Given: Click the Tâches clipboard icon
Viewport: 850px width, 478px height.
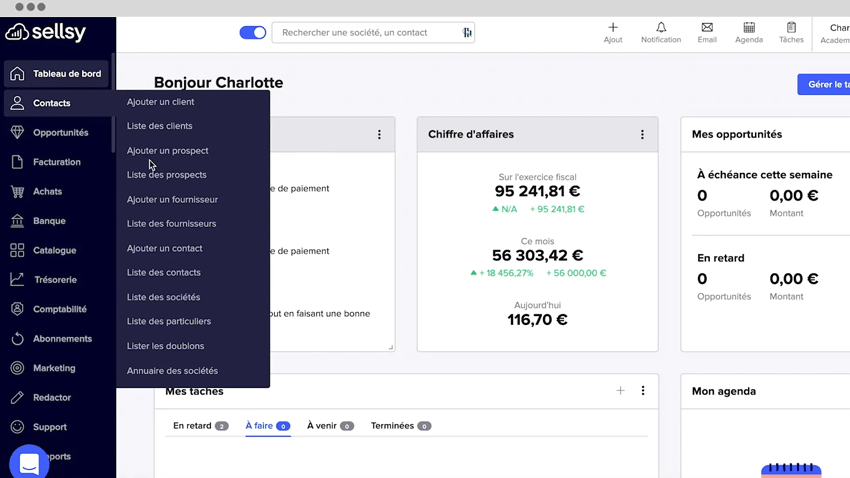Looking at the screenshot, I should (x=791, y=28).
